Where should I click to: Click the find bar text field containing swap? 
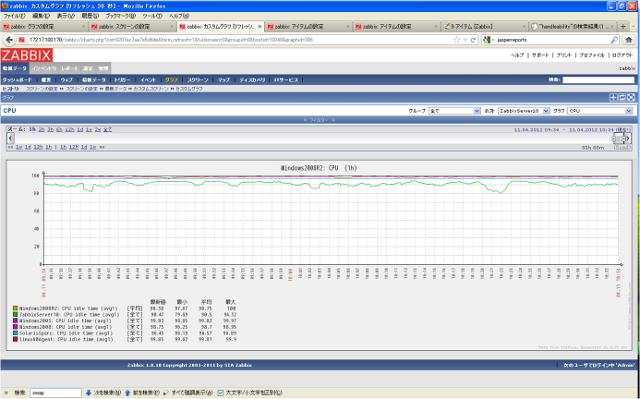(x=56, y=393)
